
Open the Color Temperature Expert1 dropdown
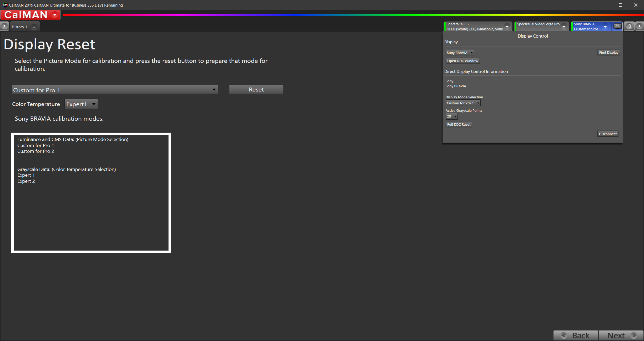81,104
